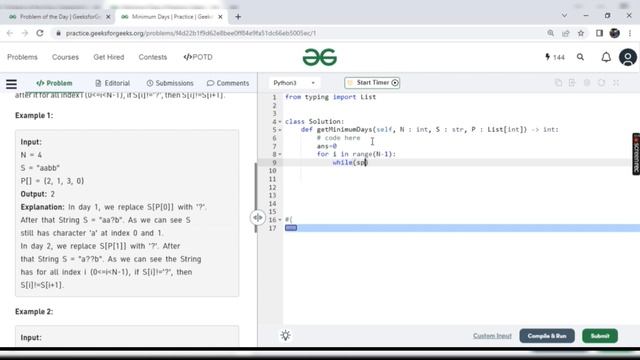
Task: Open the Courses nav menu
Action: [x=65, y=57]
